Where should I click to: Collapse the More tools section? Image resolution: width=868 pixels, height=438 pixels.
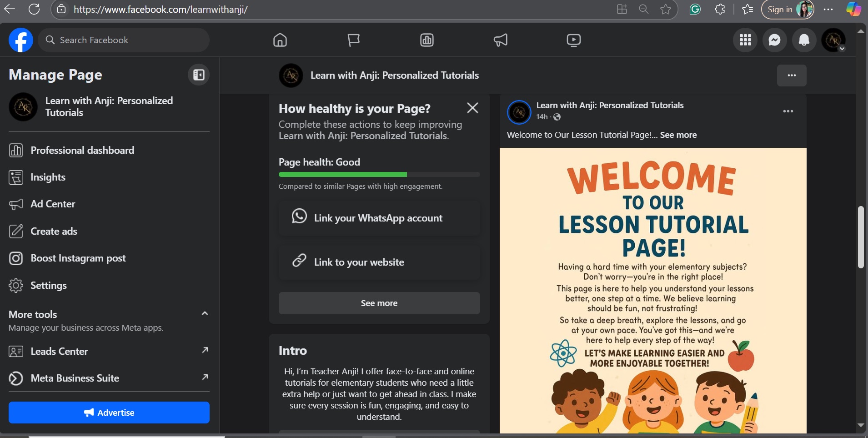point(205,313)
